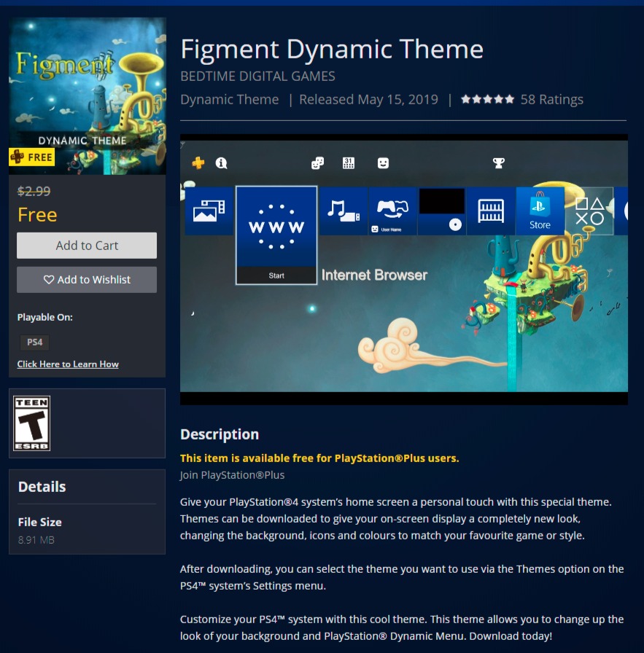Click the ESRB Teen rating badge
The image size is (644, 653).
[31, 423]
